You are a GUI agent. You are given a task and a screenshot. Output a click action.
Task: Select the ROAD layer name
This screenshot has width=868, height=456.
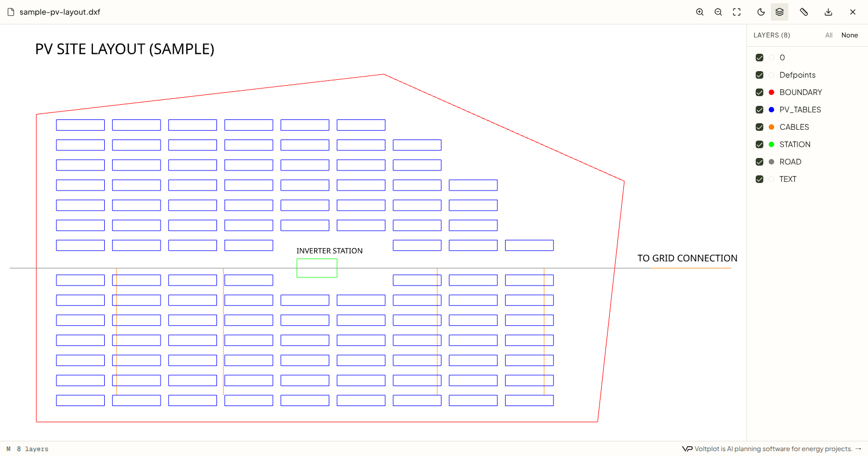click(x=790, y=162)
